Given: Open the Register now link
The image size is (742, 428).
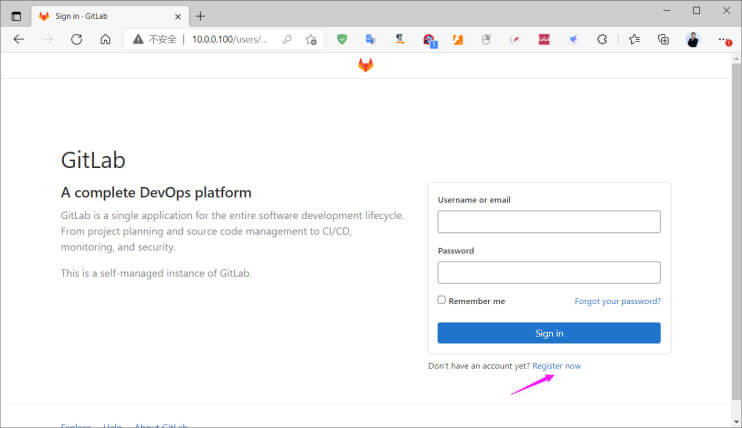Looking at the screenshot, I should click(556, 366).
